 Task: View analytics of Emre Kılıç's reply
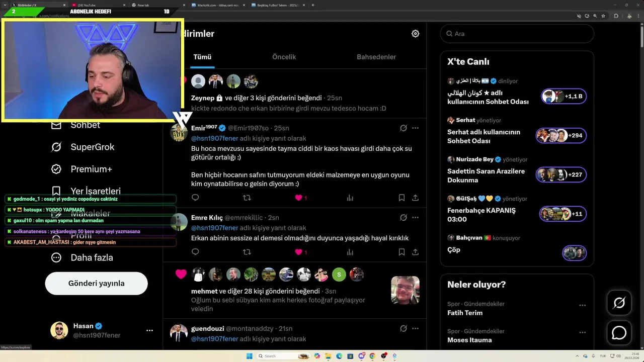350,252
